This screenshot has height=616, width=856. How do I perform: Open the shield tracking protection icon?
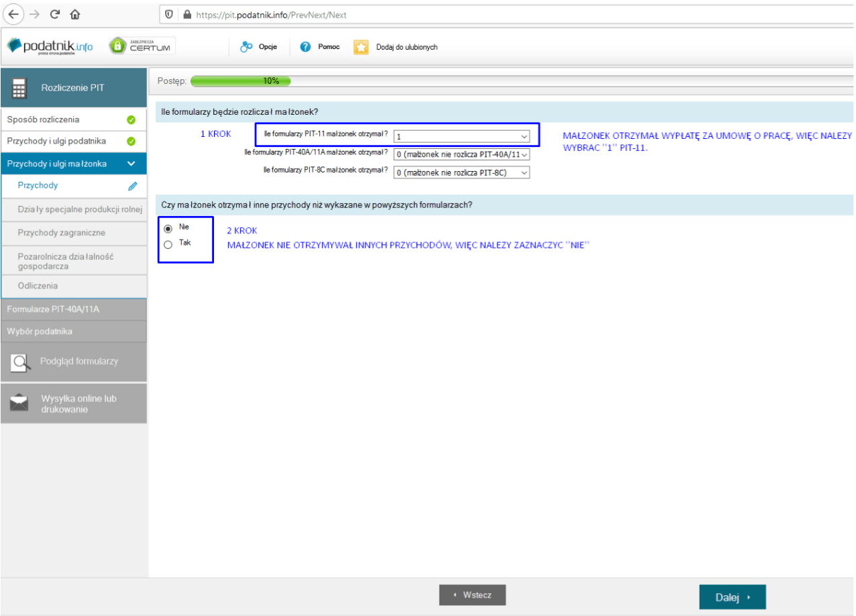(x=169, y=14)
